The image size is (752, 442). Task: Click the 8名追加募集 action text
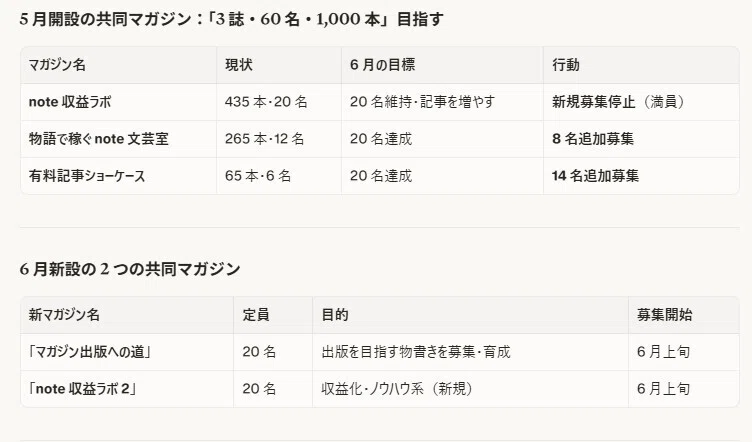(593, 139)
